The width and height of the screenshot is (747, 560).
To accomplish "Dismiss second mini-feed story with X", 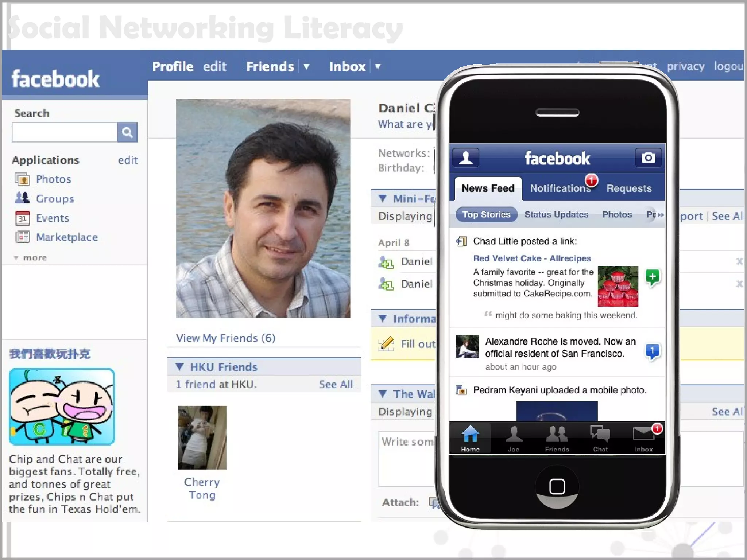I will click(739, 283).
